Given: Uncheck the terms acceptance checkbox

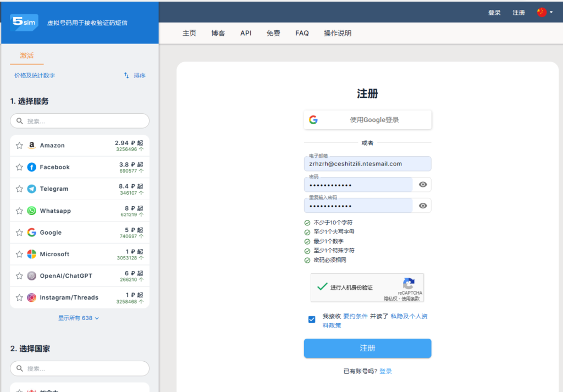Looking at the screenshot, I should pos(312,319).
